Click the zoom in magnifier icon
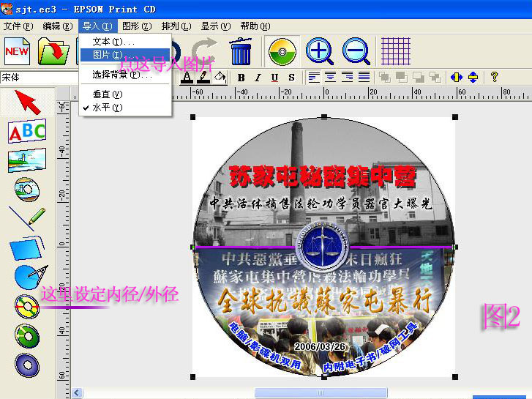Image resolution: width=532 pixels, height=399 pixels. [x=320, y=51]
